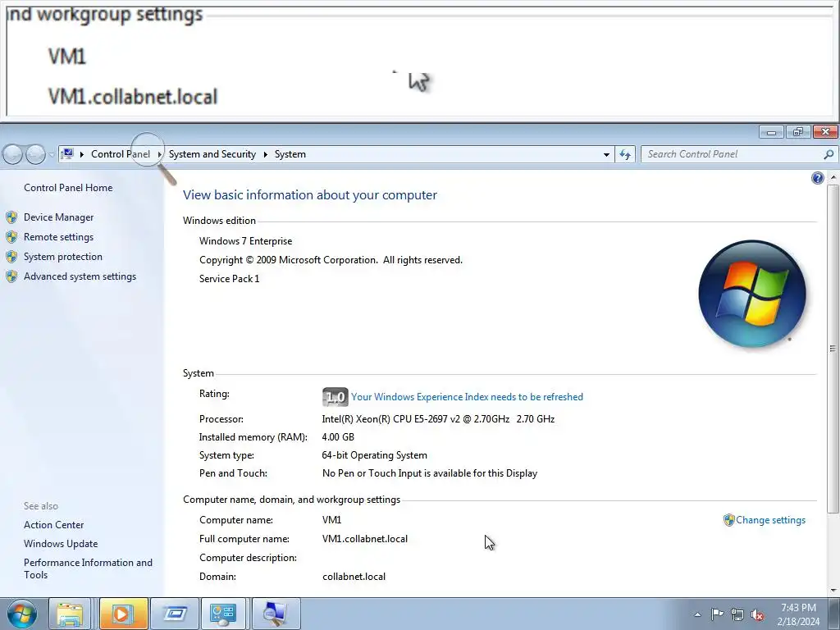Switch to the Magnifier taskbar button
The image size is (840, 630).
pyautogui.click(x=276, y=614)
